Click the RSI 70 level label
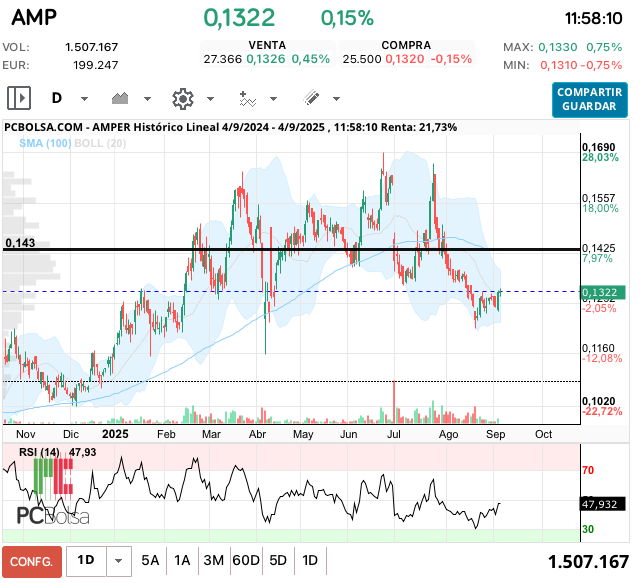 click(588, 470)
